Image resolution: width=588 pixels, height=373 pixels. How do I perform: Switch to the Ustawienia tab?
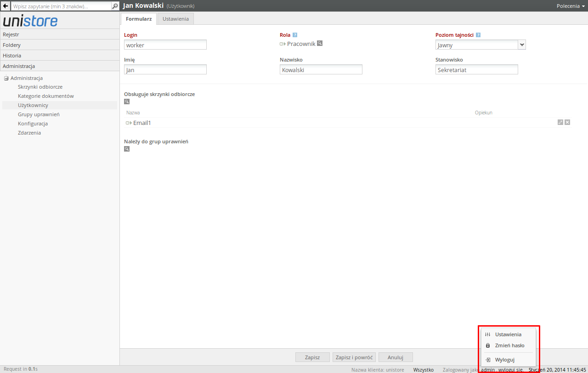(x=175, y=19)
